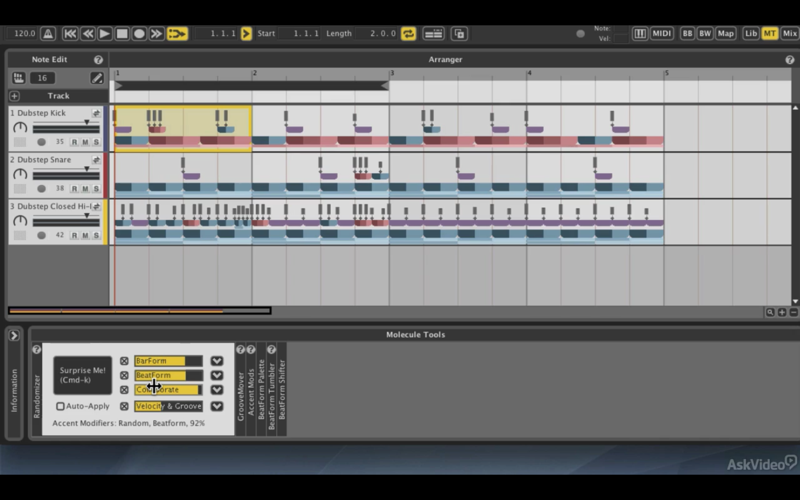
Task: Add a new track with plus icon
Action: pyautogui.click(x=14, y=96)
